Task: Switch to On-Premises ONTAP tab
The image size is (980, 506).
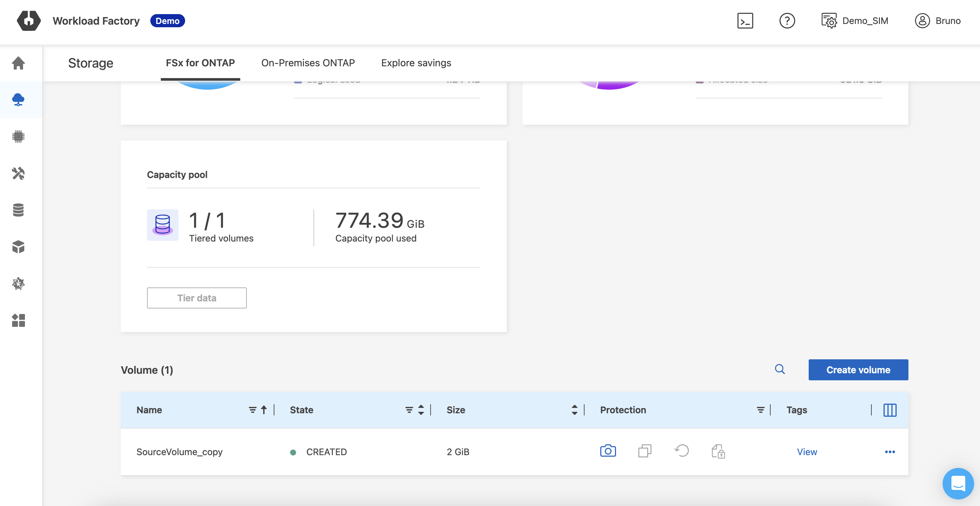Action: pos(308,63)
